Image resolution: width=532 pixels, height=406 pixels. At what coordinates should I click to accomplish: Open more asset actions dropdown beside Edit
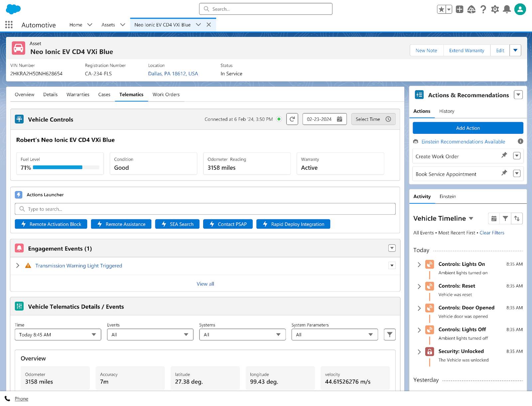(x=515, y=50)
